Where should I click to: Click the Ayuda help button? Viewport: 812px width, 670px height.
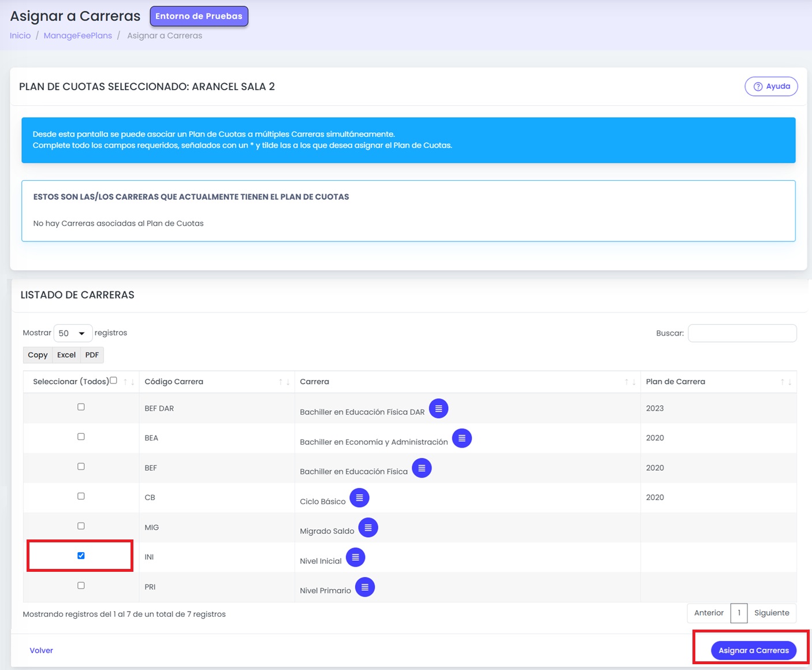771,87
